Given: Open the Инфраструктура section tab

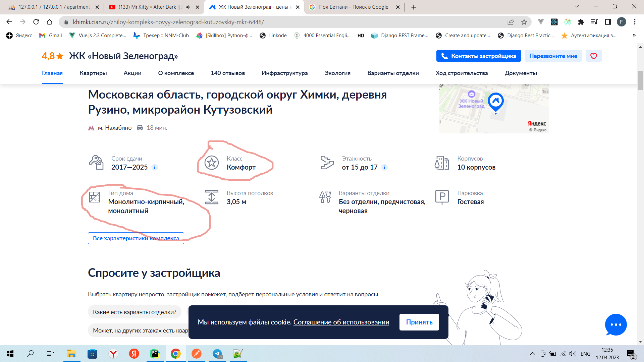Looking at the screenshot, I should click(284, 73).
